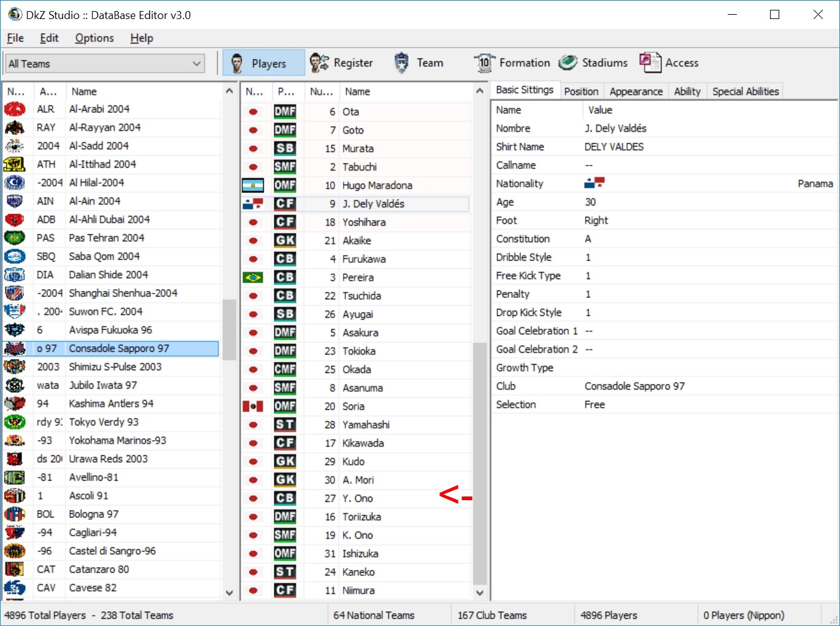Open the Players section icon
Viewport: 840px width, 626px height.
236,63
